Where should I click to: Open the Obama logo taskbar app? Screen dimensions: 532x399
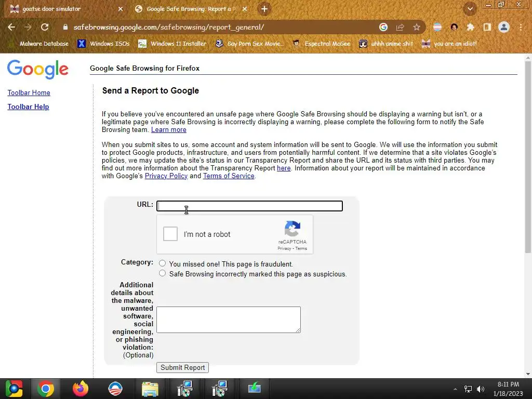(115, 389)
